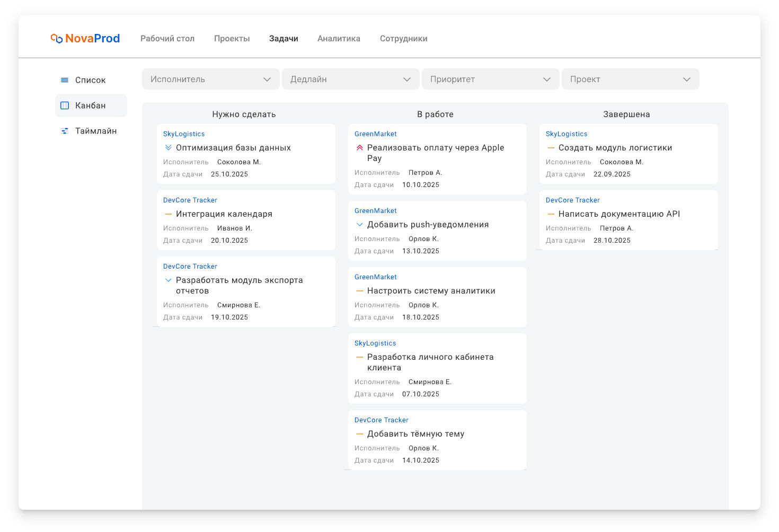
Task: Open the Проект filter dropdown
Action: coord(631,79)
